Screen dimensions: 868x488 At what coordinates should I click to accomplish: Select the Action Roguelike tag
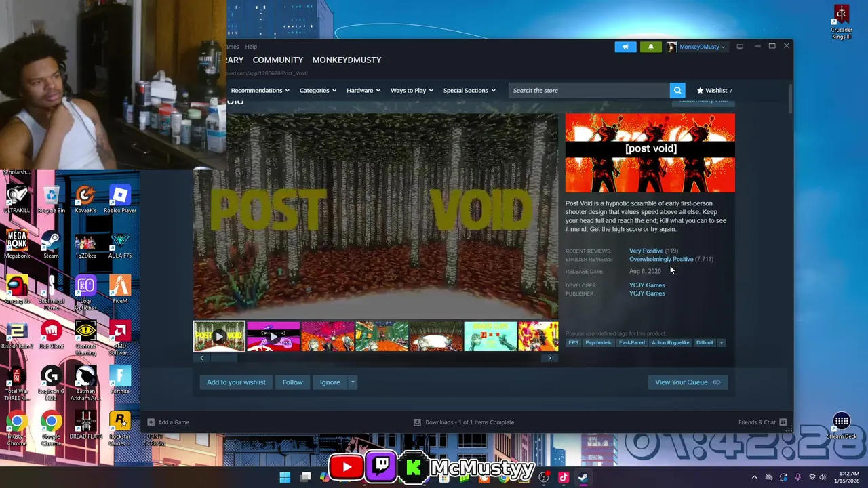[x=670, y=343]
